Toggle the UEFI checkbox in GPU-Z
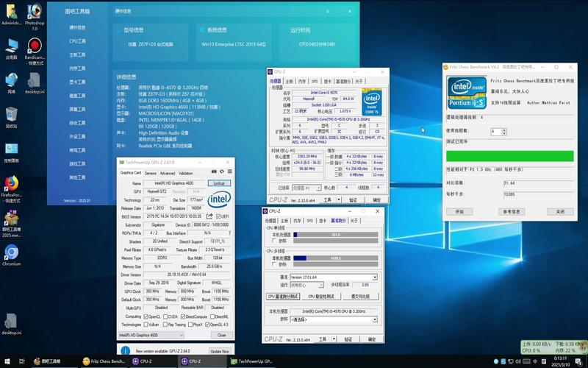The width and height of the screenshot is (588, 368). [x=218, y=216]
